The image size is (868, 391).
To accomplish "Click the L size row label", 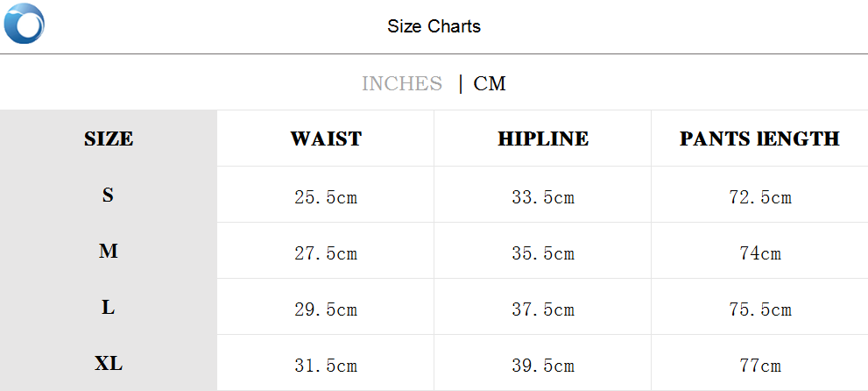I will tap(109, 308).
